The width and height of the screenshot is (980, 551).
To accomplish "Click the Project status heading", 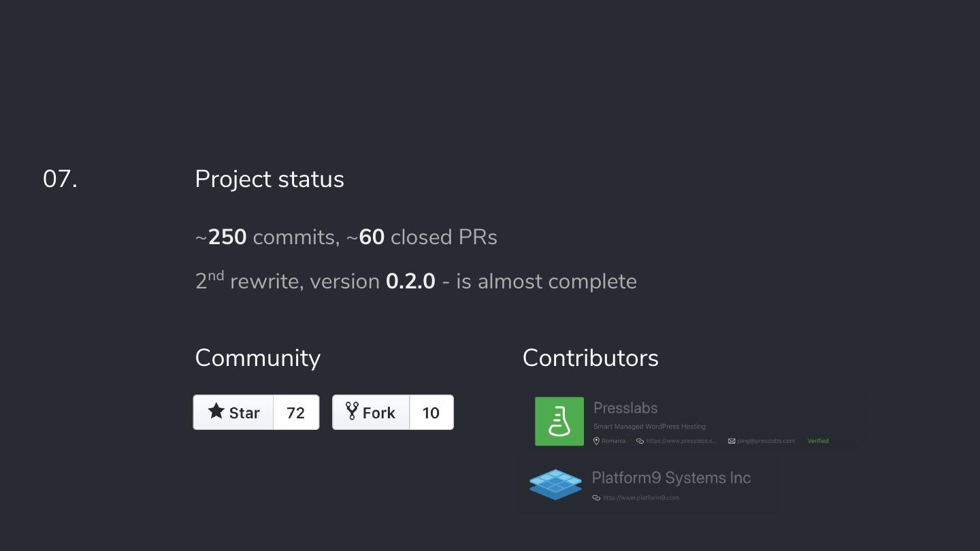I will tap(269, 180).
